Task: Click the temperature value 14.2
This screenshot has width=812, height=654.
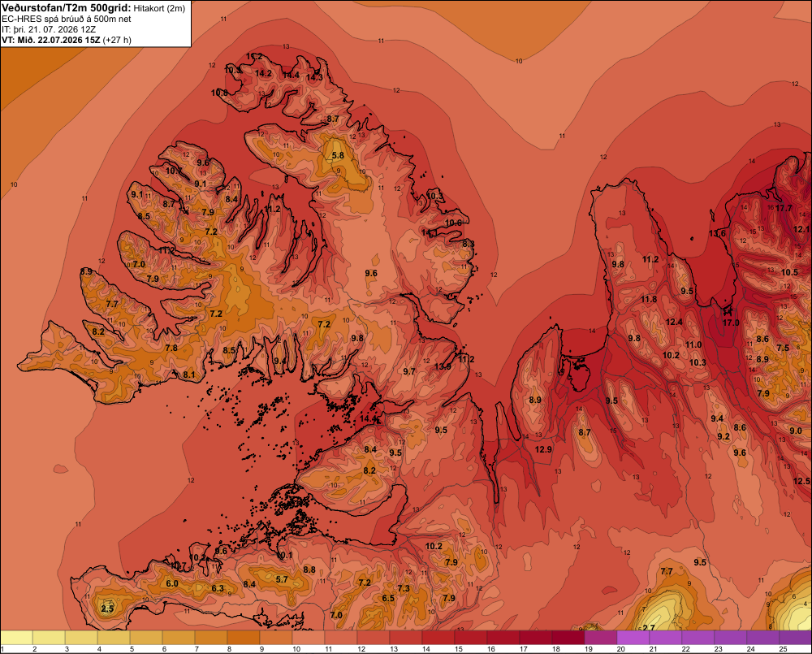Action: (263, 73)
